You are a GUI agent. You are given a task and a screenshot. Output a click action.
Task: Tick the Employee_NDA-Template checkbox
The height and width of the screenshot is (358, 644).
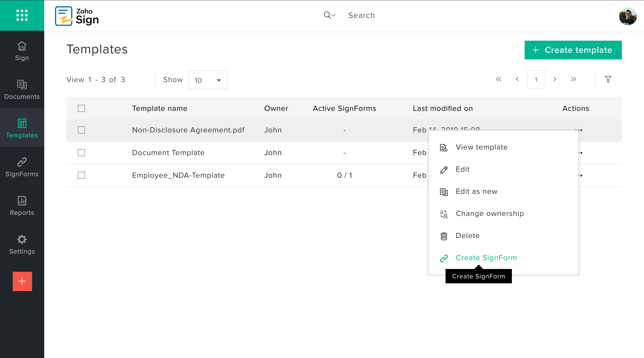(x=81, y=175)
